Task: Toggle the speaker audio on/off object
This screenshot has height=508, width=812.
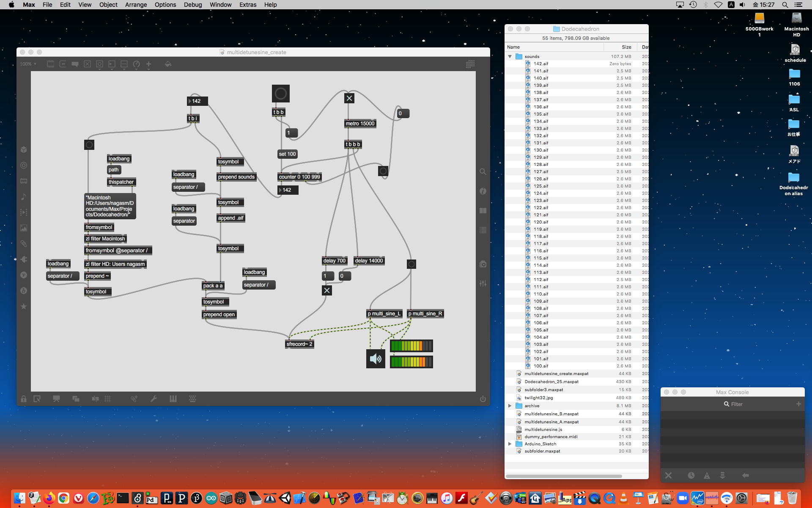Action: [x=376, y=359]
